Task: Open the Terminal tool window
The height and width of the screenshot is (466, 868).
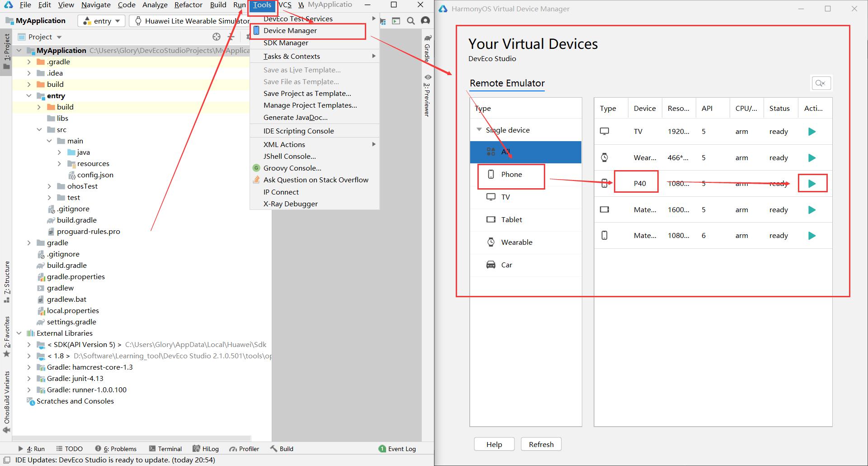Action: 165,449
